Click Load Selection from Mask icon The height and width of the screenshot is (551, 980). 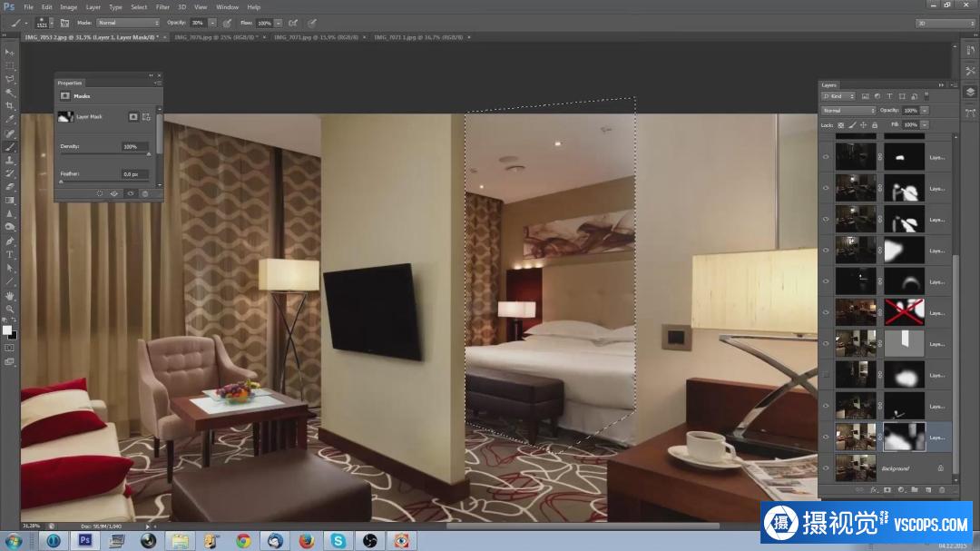point(100,194)
